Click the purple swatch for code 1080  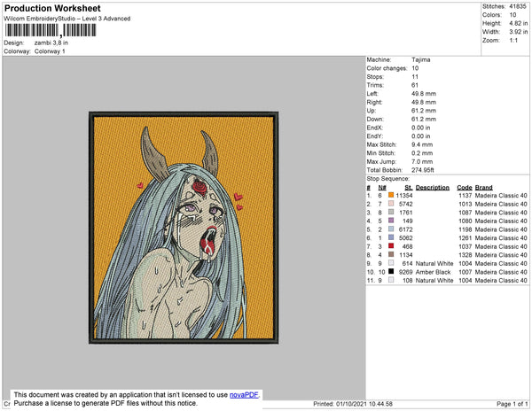[391, 221]
